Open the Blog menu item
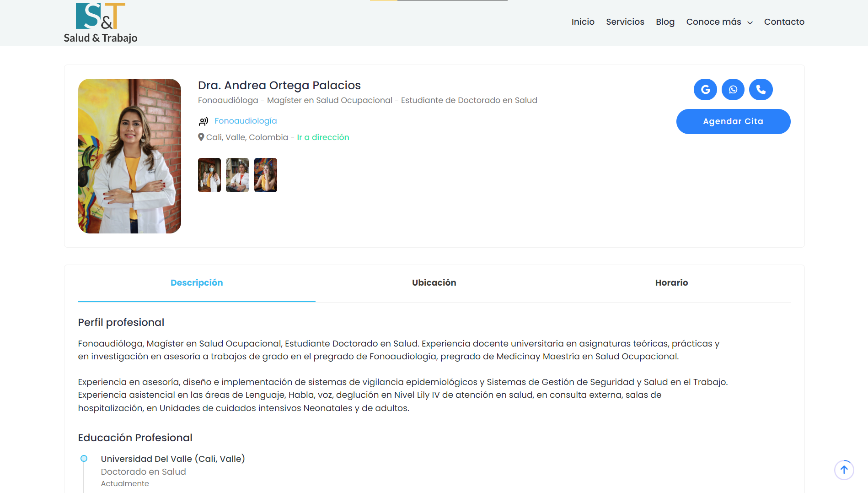868x493 pixels. coord(665,22)
